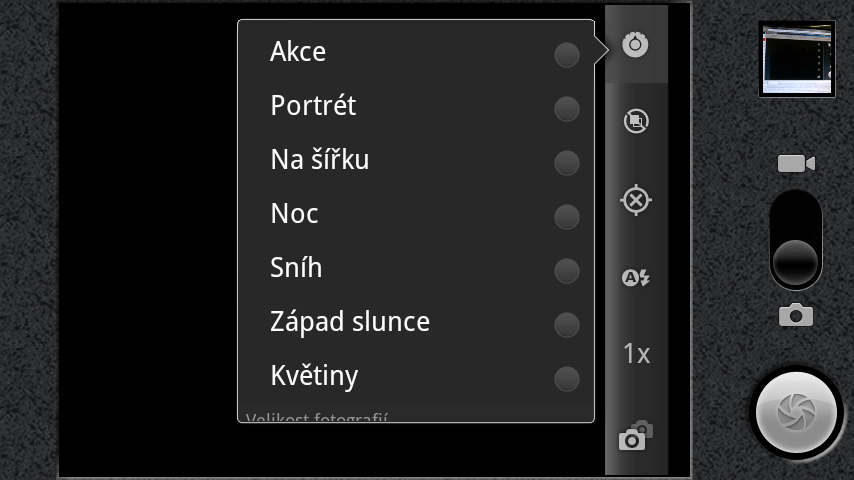Choose the Na šířku scene option
This screenshot has width=854, height=480.
416,160
